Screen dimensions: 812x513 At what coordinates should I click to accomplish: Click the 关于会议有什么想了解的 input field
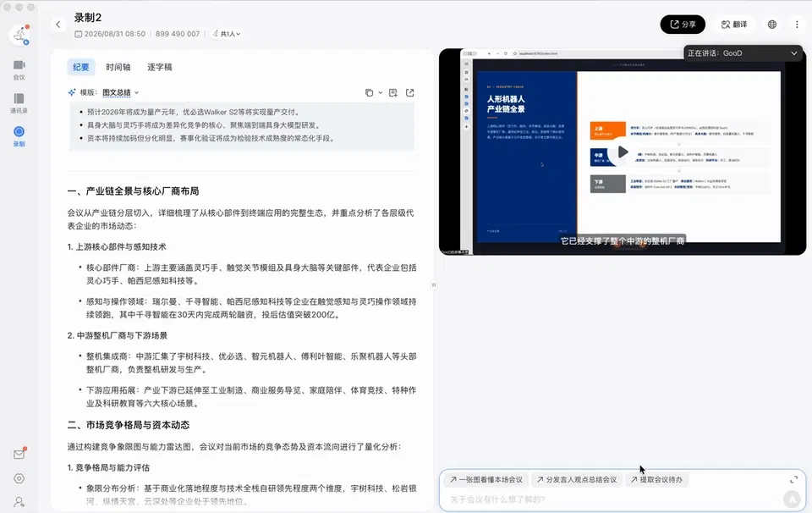(x=611, y=499)
